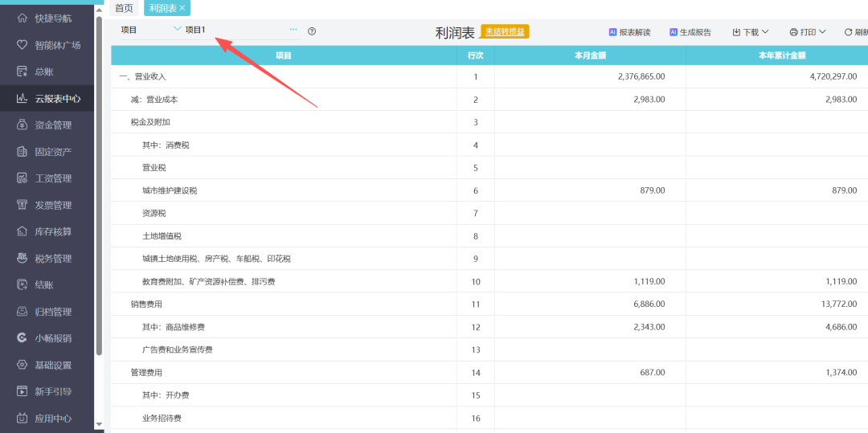Expand the 打印 dropdown menu
Screen dimensions: 868x433
coord(808,32)
